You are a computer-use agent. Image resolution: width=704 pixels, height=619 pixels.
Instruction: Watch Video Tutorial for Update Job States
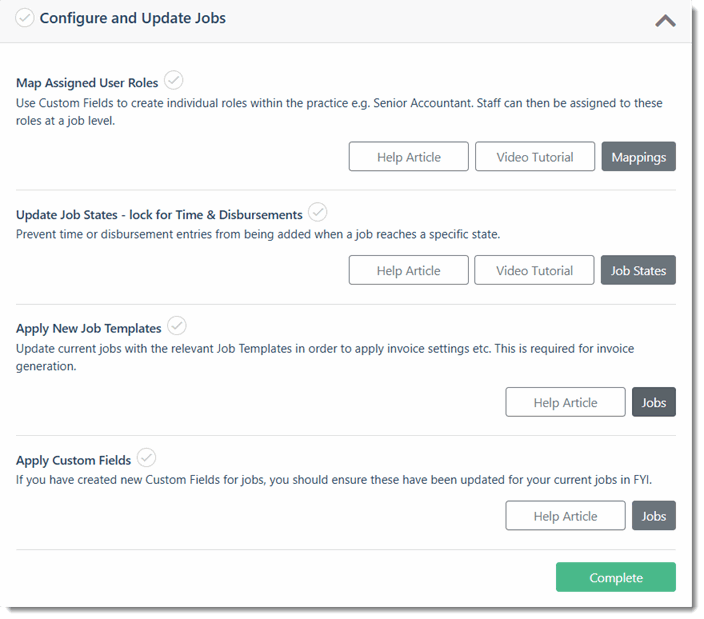tap(534, 270)
